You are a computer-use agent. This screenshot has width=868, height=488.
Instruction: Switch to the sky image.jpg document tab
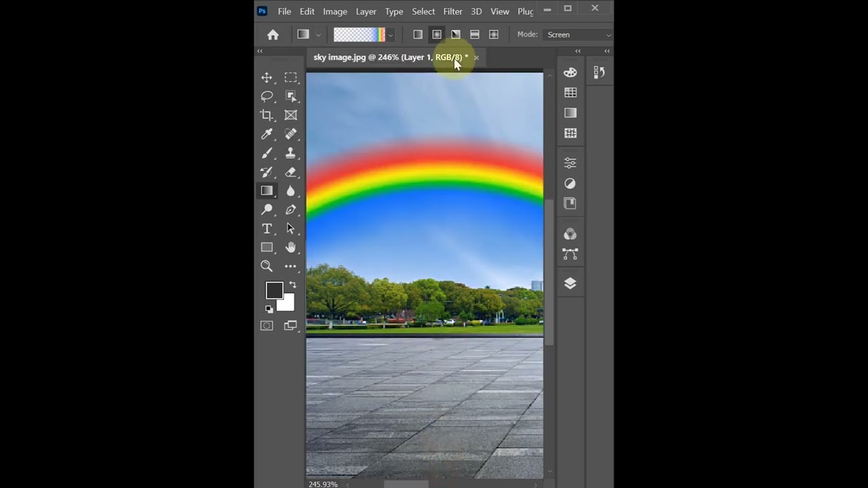tap(391, 58)
